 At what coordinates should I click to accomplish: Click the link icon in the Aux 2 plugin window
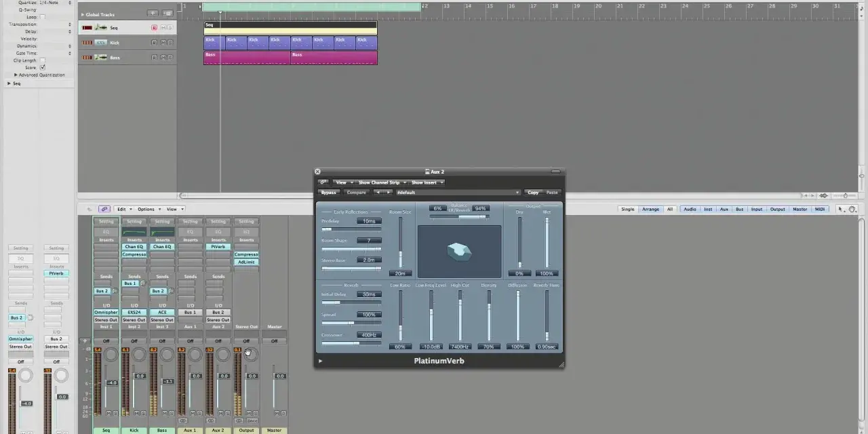coord(323,182)
